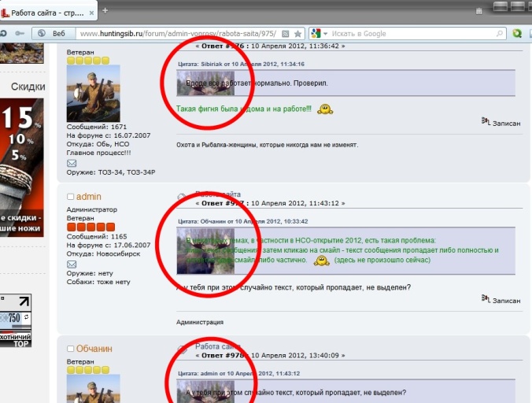
Task: Click the smiley after "дома и на работе!!!"
Action: click(325, 109)
